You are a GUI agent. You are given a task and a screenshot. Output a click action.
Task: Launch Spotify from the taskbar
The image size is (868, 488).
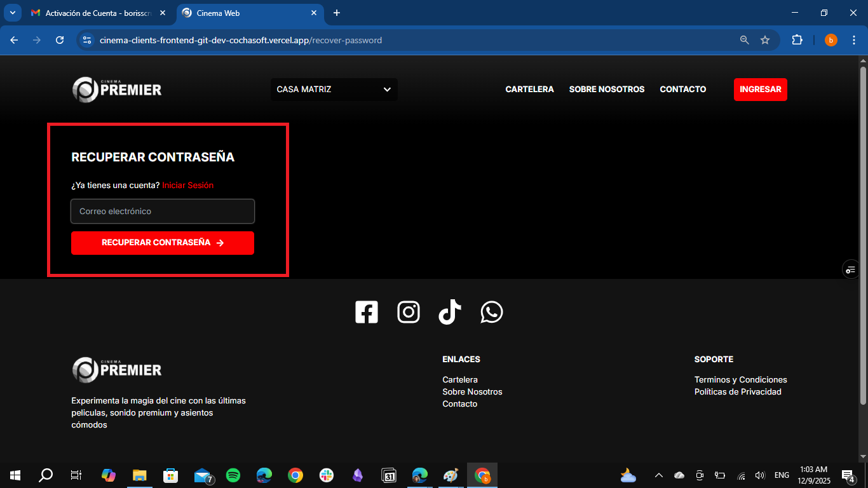(233, 475)
